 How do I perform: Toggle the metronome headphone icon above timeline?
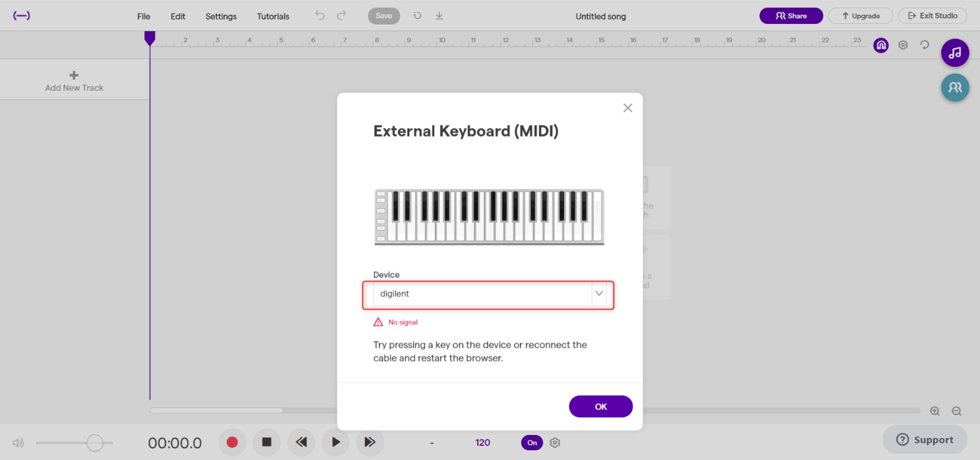click(881, 45)
